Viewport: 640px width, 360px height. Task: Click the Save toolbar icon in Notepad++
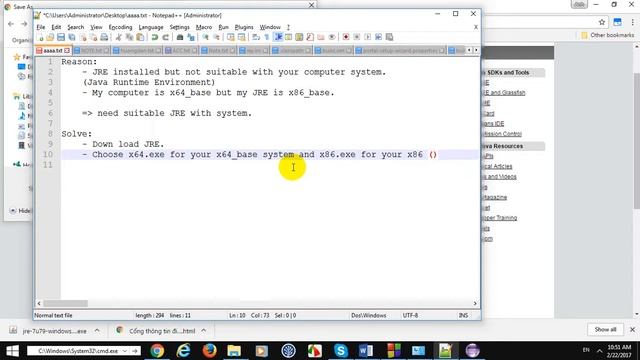(61, 38)
